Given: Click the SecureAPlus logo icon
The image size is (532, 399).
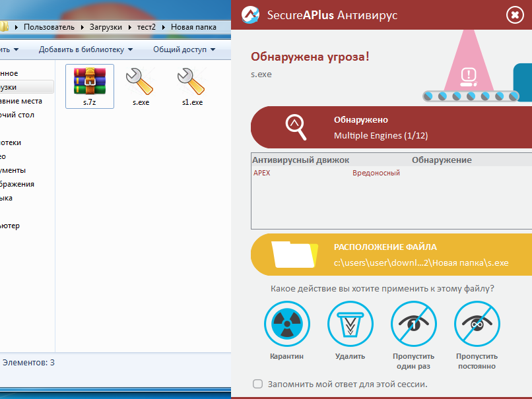Looking at the screenshot, I should click(250, 15).
